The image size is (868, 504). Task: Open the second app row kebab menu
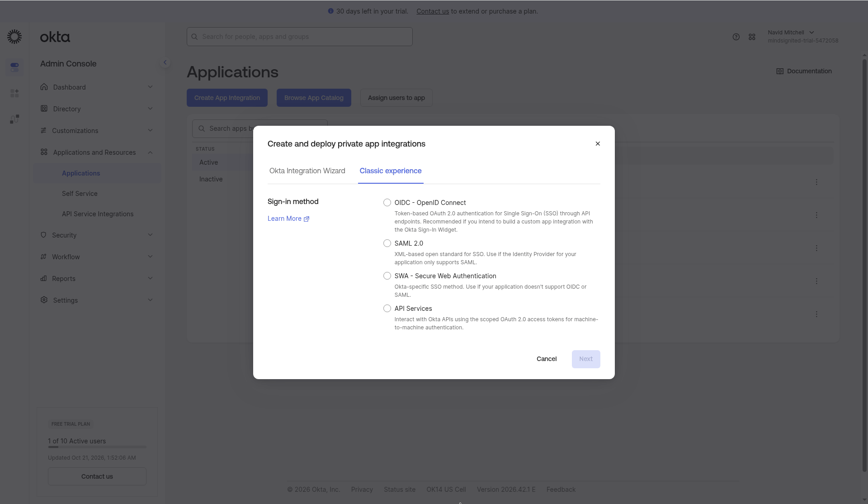tap(816, 215)
